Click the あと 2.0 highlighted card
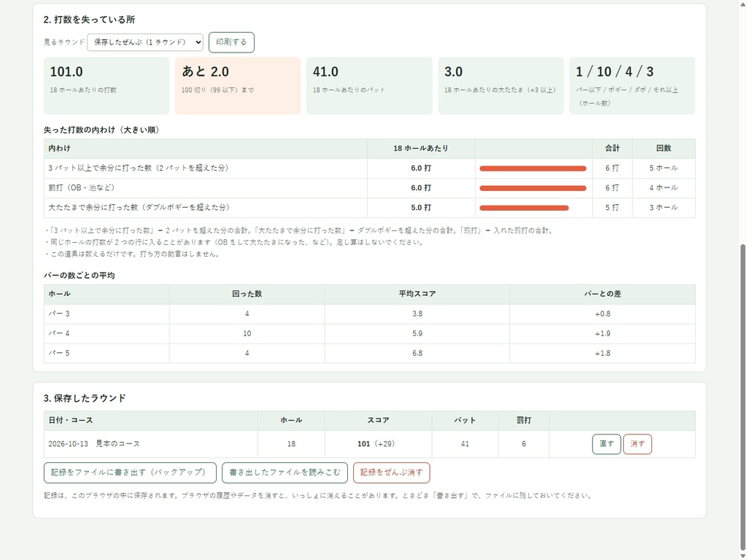Viewport: 747px width, 560px height. click(238, 86)
